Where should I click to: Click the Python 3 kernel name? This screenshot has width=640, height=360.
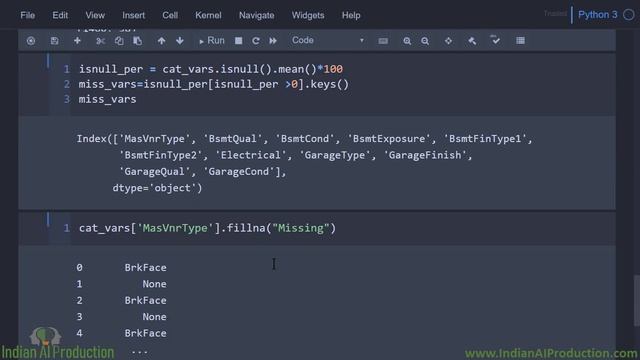pyautogui.click(x=598, y=15)
